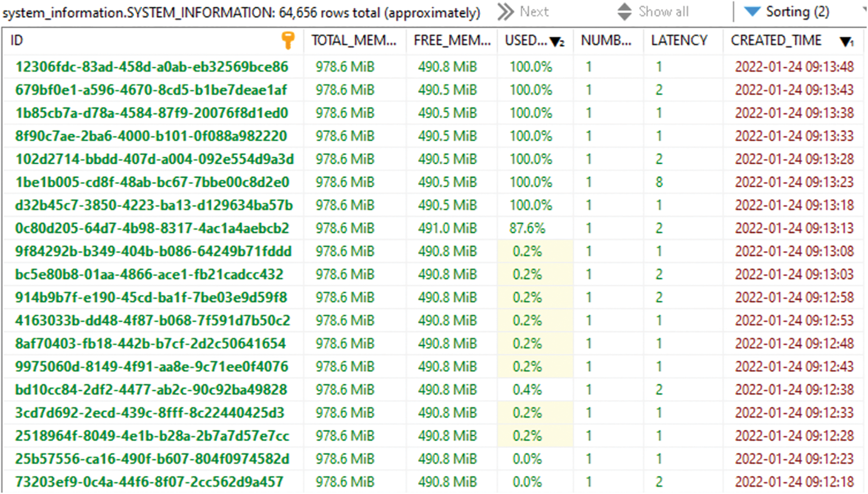Screen dimensions: 868x494
Task: Click sort arrow on CREATED_TIME column
Action: 846,42
